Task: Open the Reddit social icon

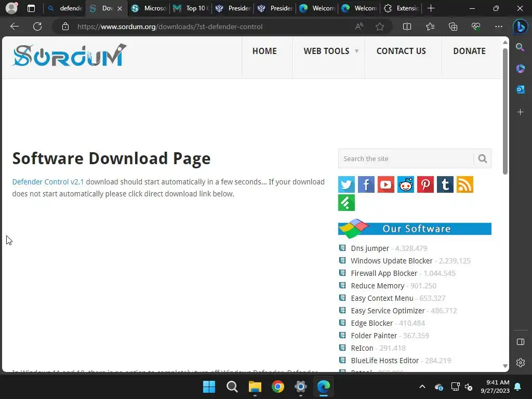Action: (x=405, y=184)
